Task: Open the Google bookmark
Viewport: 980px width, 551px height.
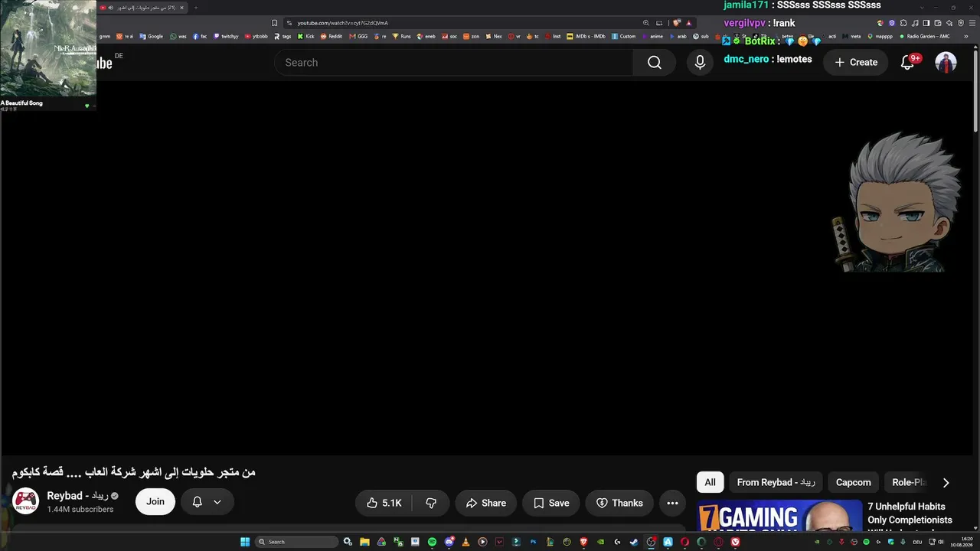Action: 152,36
